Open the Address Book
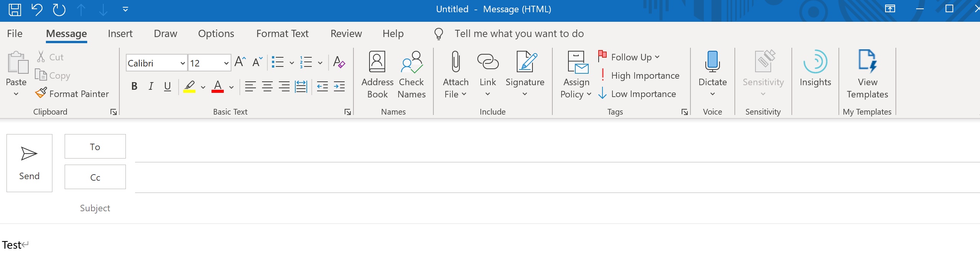 tap(377, 74)
